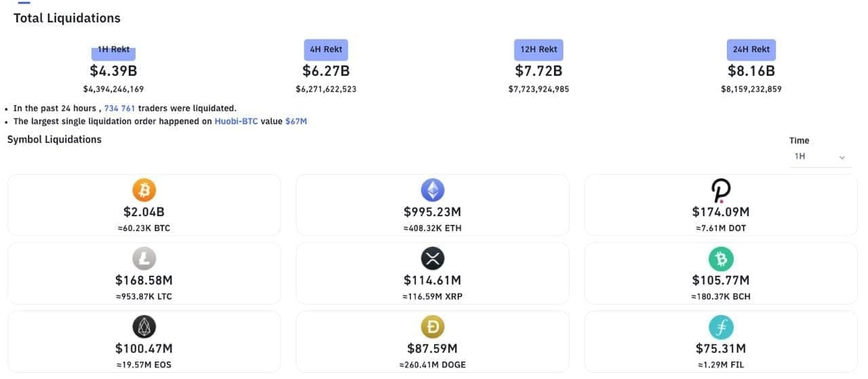Select the 1H Rekt tab

coord(113,49)
